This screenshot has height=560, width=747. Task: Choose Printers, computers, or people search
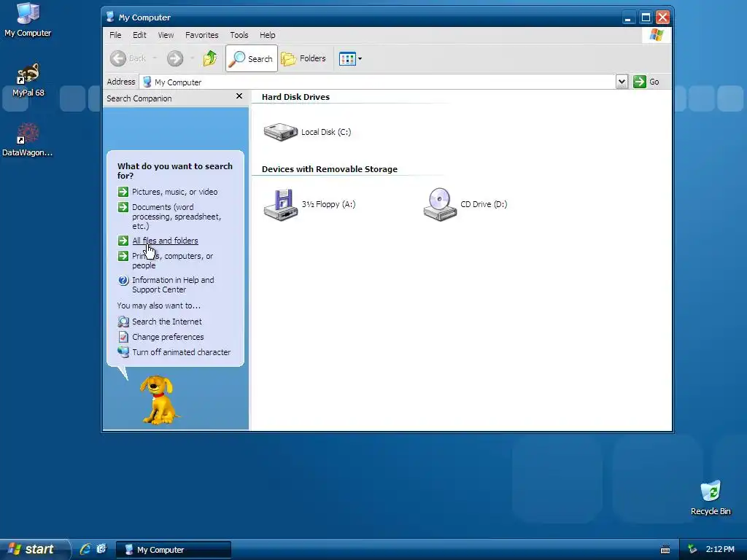pyautogui.click(x=172, y=261)
